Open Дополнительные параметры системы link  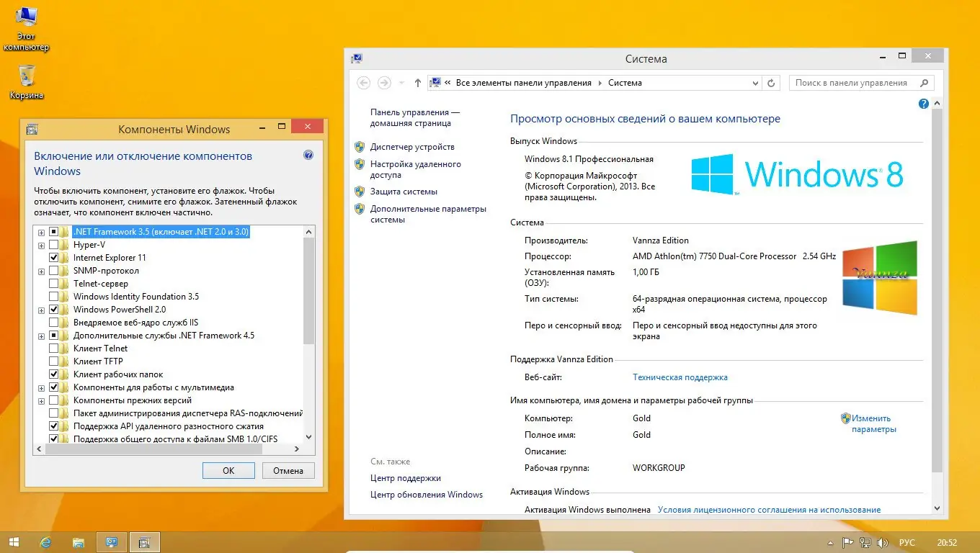(428, 214)
